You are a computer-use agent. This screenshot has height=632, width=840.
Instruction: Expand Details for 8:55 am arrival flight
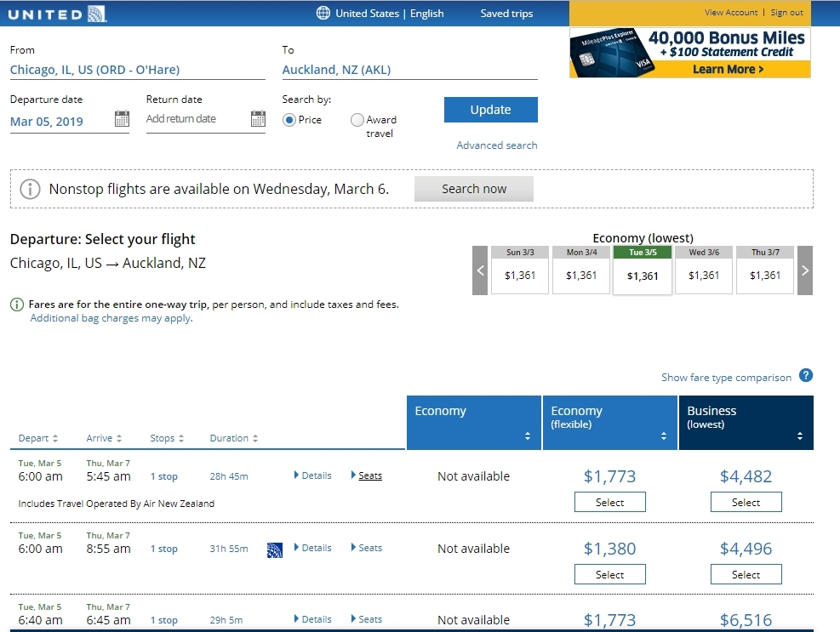click(313, 548)
